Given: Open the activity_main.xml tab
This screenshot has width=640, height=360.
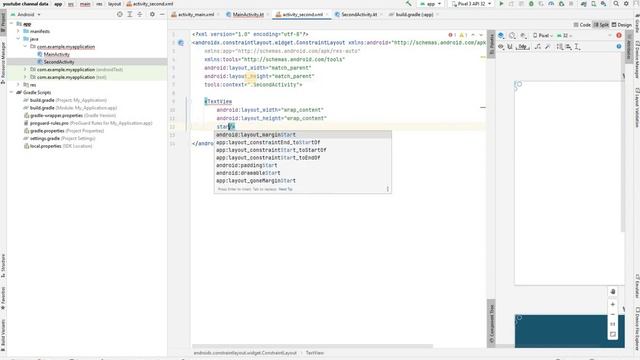Looking at the screenshot, I should point(196,14).
